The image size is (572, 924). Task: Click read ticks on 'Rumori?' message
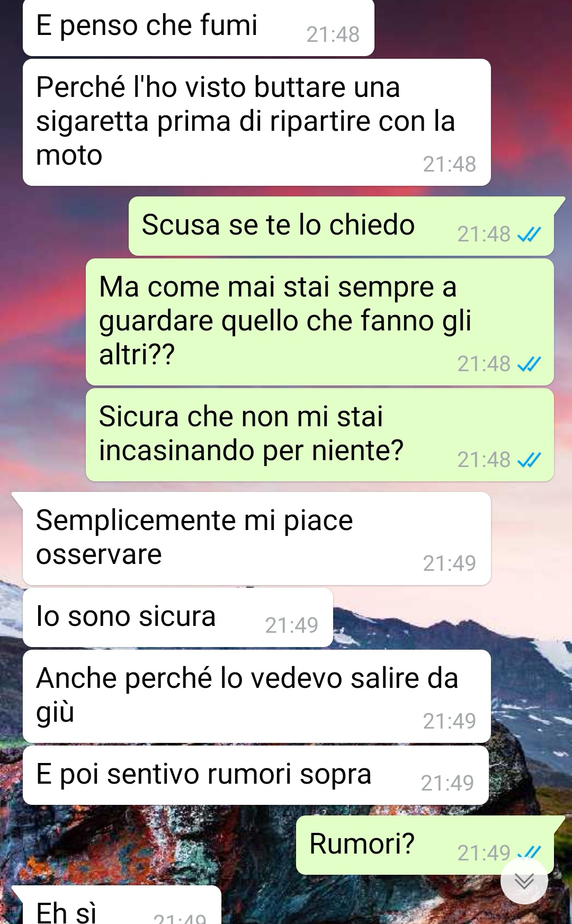click(x=529, y=853)
